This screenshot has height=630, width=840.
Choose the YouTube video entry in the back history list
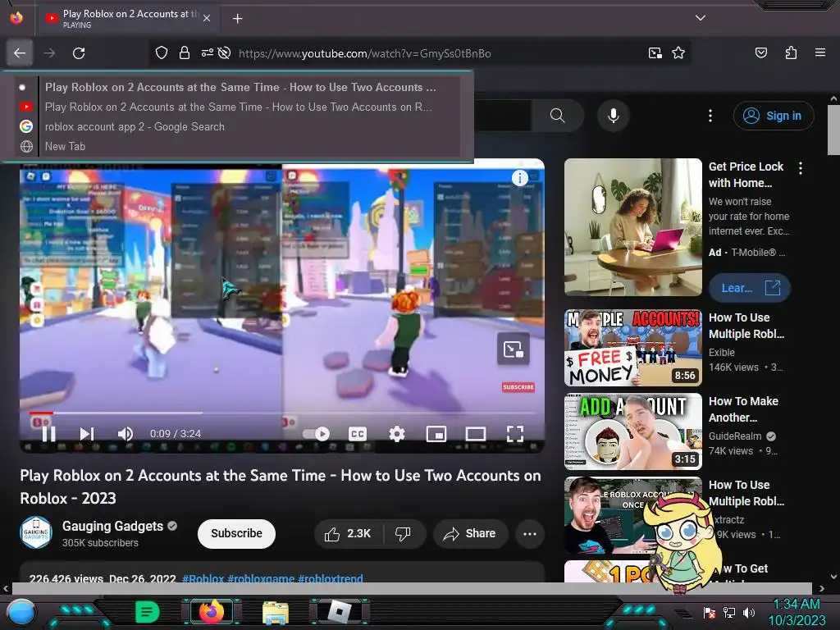point(238,107)
